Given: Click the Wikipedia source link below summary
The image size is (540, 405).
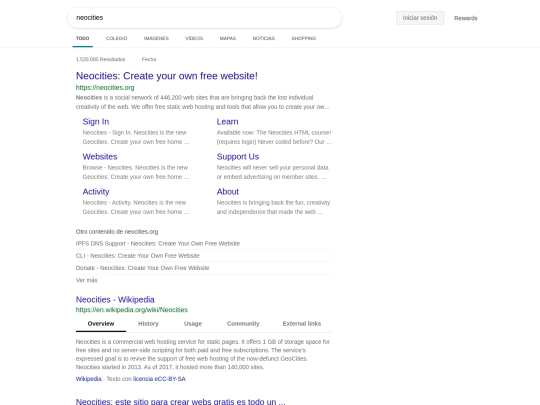Looking at the screenshot, I should coord(89,379).
